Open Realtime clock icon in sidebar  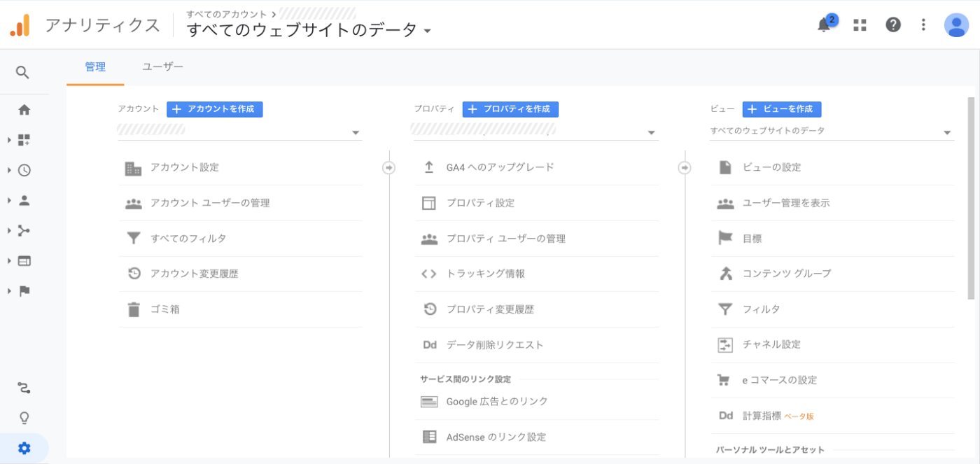(24, 170)
